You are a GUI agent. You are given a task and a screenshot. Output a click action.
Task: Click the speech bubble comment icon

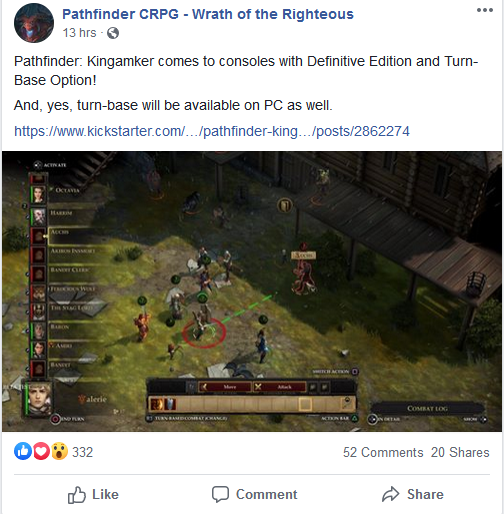coord(220,494)
